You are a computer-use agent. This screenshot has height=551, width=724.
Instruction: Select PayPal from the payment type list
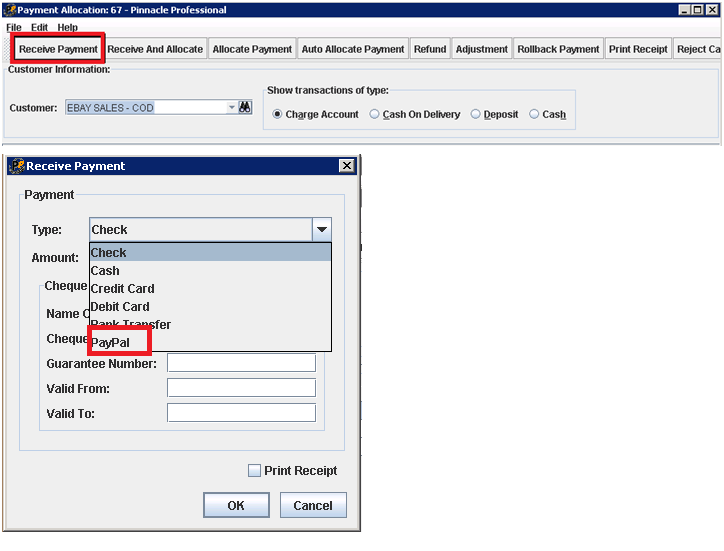111,342
